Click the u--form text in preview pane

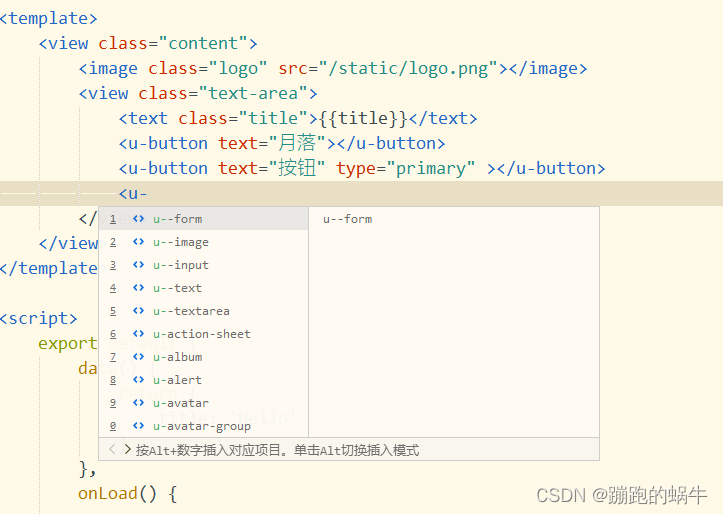click(x=348, y=219)
